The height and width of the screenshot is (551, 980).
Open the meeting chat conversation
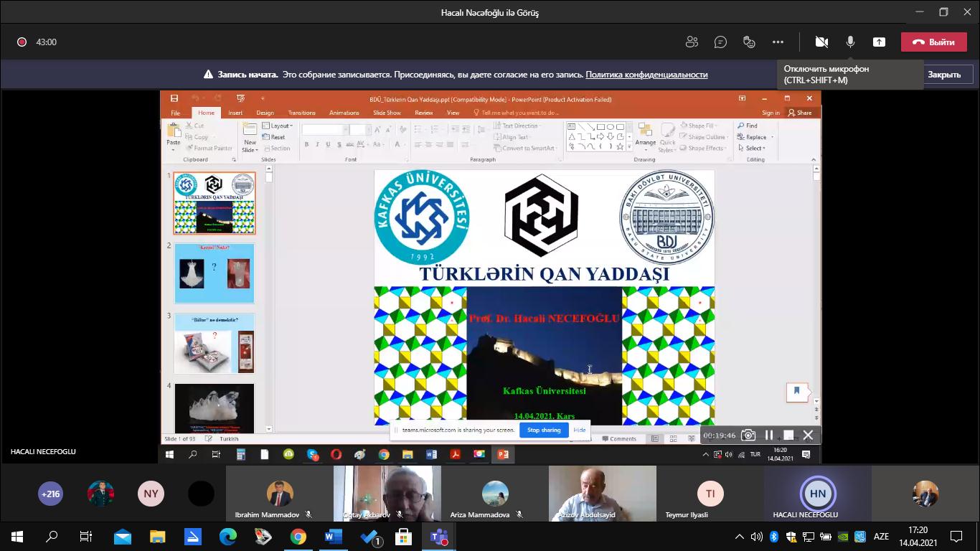pyautogui.click(x=720, y=42)
